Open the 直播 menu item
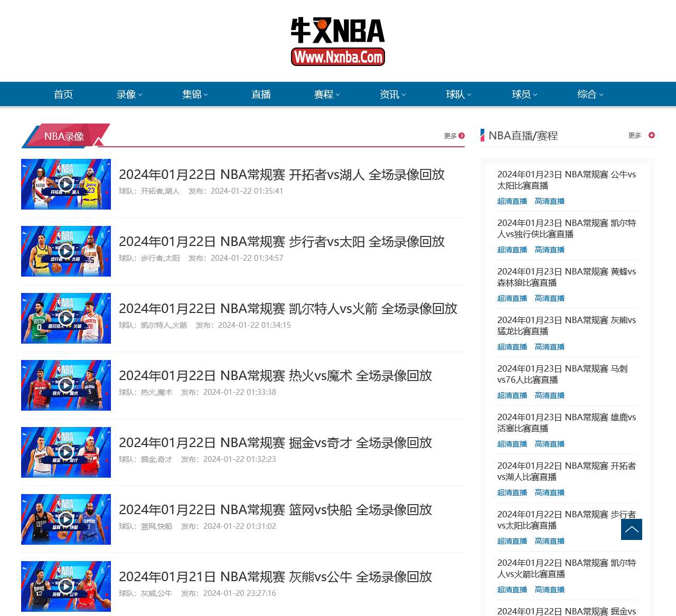 261,94
